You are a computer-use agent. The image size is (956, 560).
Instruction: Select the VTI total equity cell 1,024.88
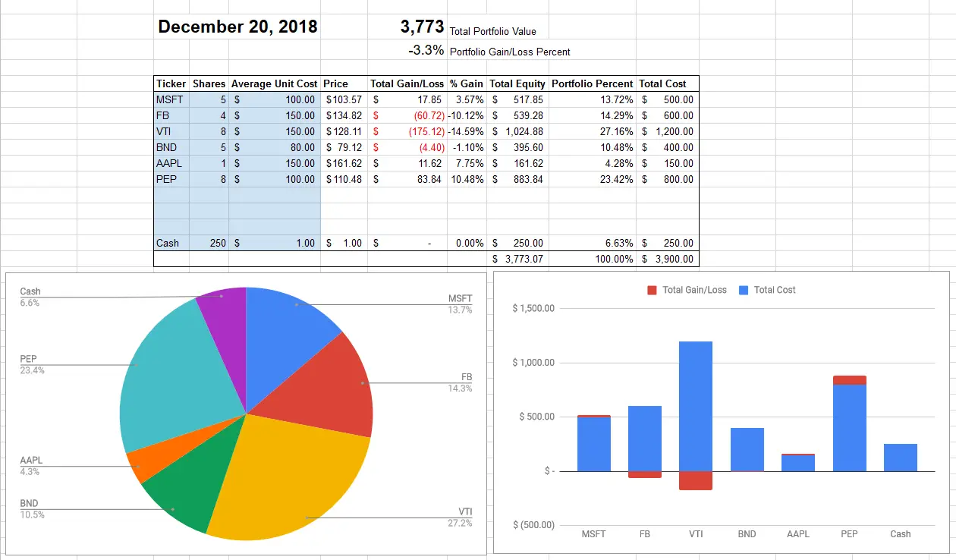pos(517,131)
